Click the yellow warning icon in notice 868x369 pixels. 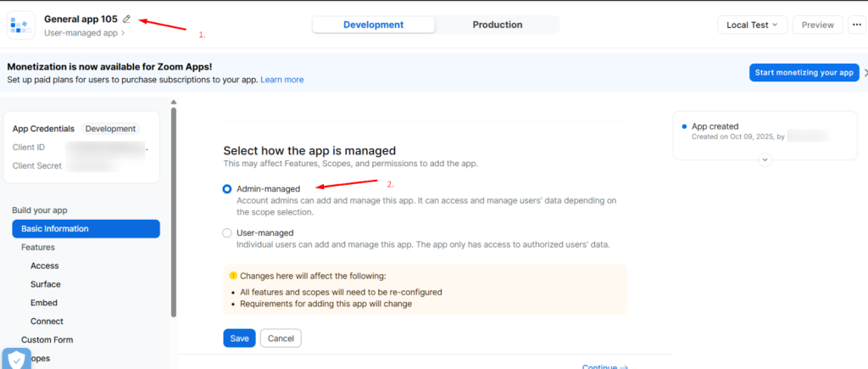point(233,277)
